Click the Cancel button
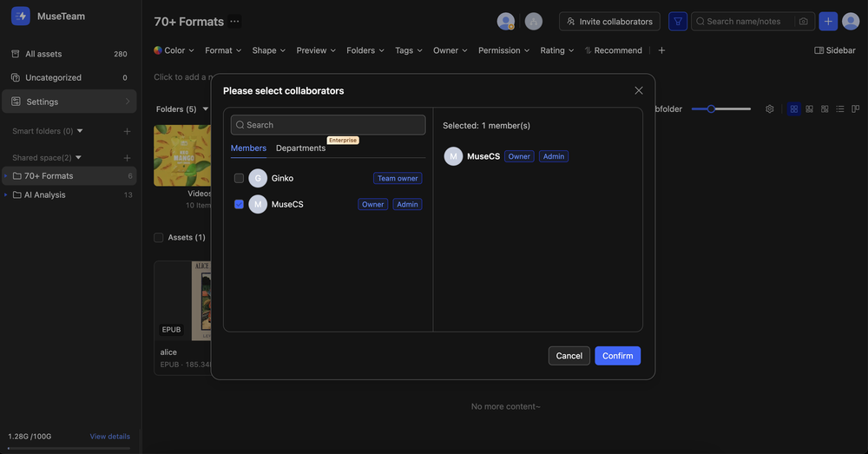 (569, 356)
